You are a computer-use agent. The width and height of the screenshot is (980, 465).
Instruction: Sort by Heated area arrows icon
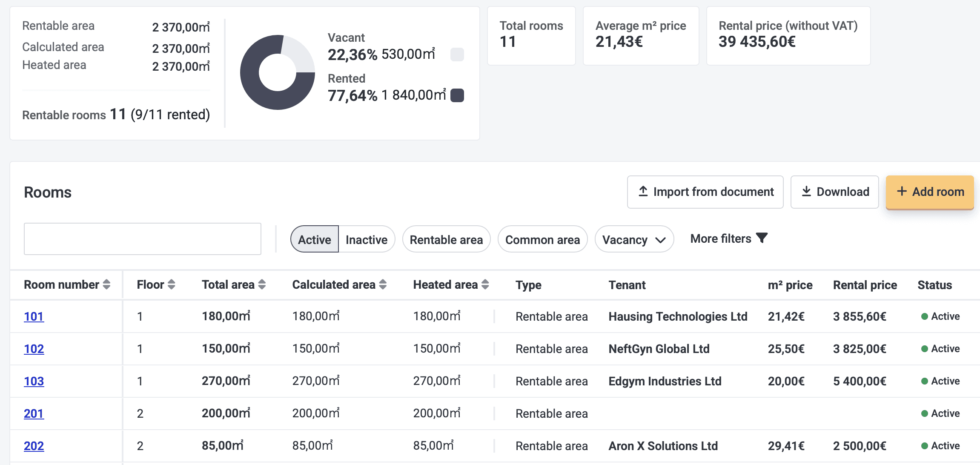click(485, 284)
